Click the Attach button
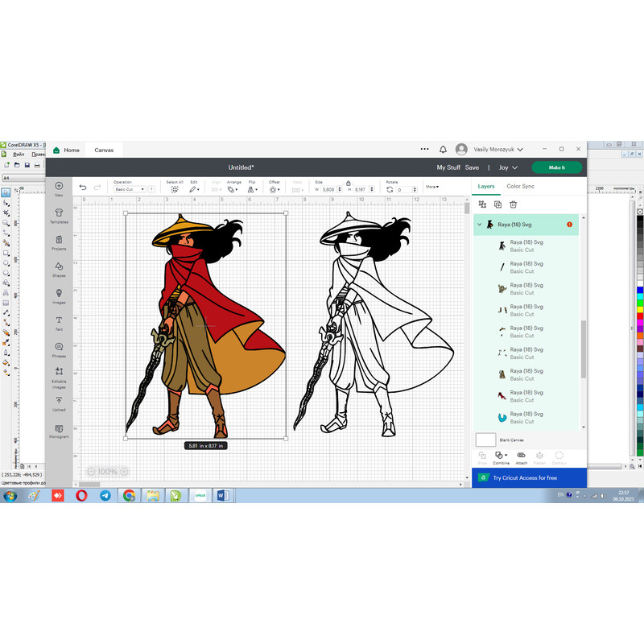 (521, 456)
